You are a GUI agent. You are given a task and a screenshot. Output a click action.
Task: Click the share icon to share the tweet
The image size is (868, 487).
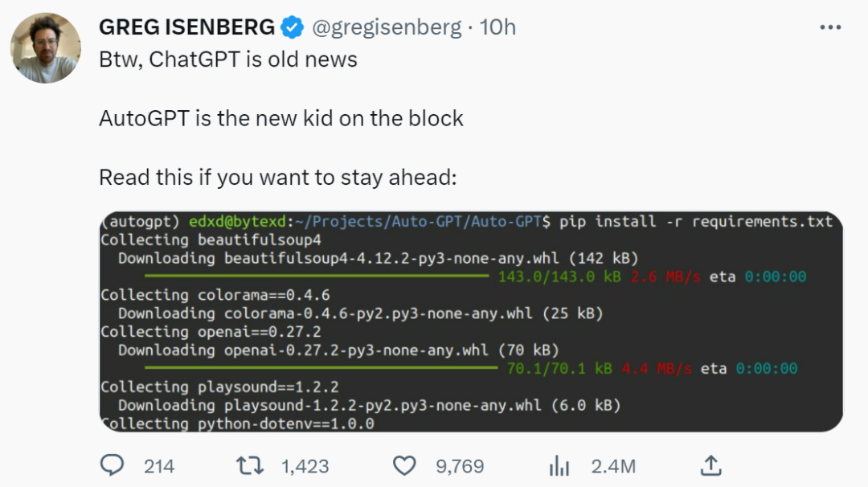coord(710,465)
